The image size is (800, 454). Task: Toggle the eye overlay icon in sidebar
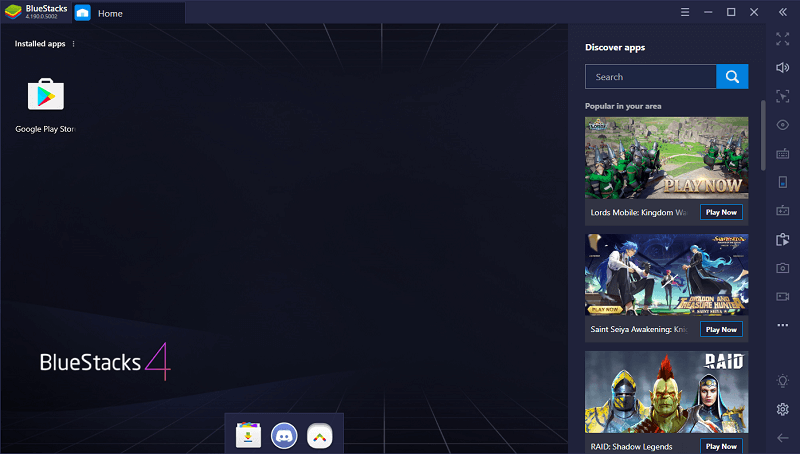[x=783, y=125]
